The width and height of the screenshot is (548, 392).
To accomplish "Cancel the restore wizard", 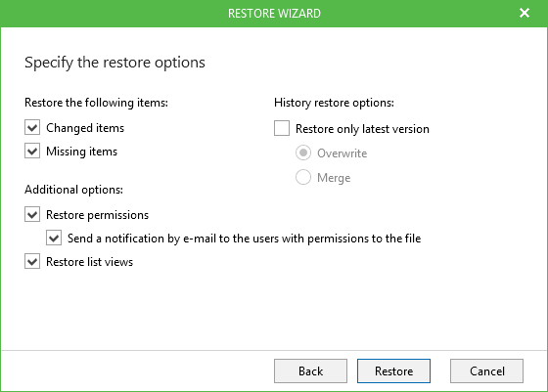I will (x=487, y=371).
